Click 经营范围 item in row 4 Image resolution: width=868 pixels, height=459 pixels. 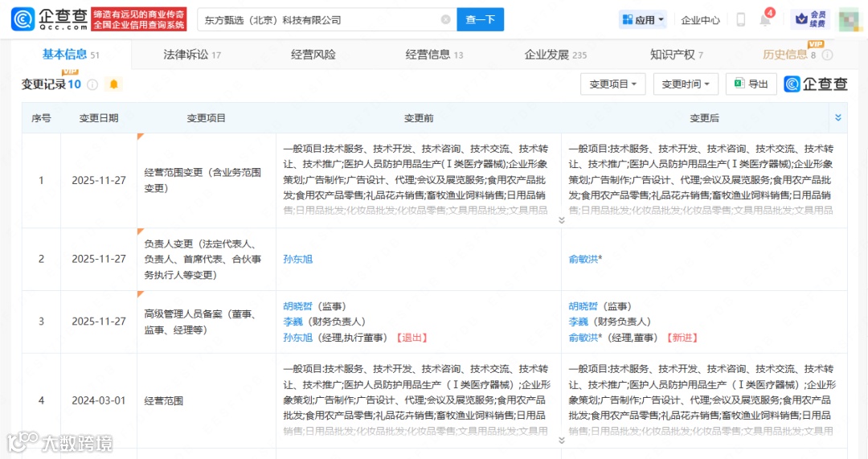coord(163,400)
